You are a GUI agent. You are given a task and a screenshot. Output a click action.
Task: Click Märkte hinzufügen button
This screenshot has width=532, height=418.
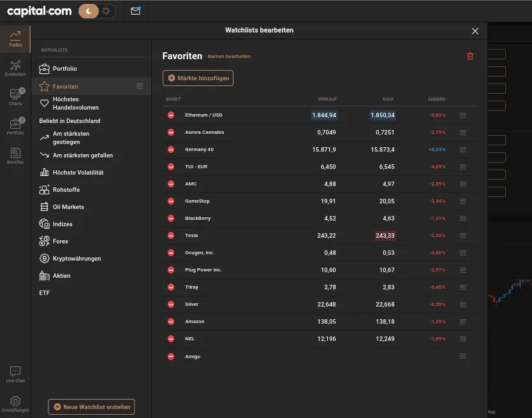[x=198, y=78]
